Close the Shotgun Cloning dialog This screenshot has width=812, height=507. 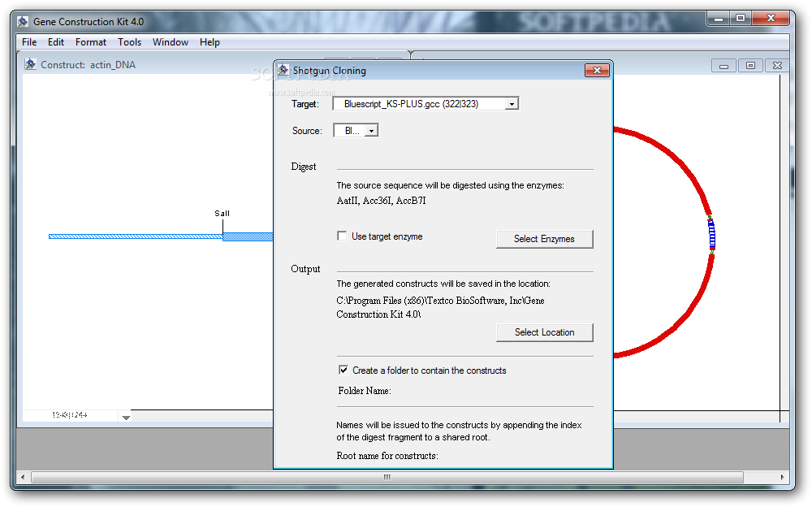click(597, 70)
